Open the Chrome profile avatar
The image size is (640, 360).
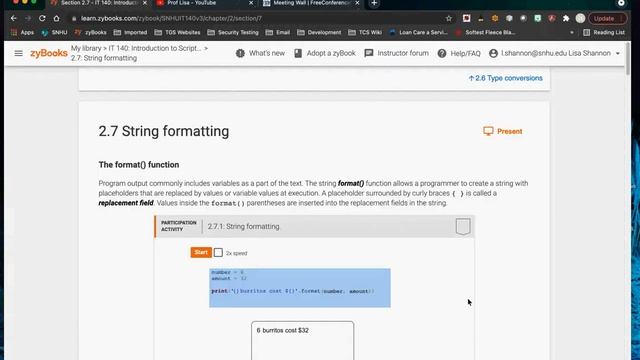point(580,18)
